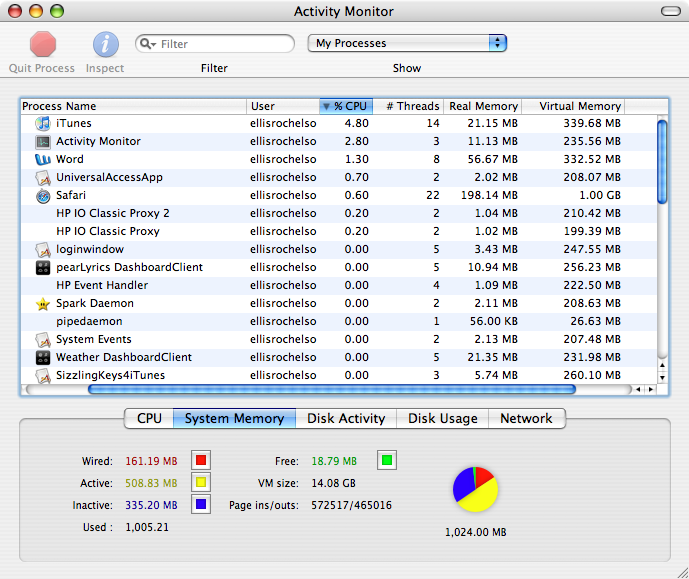Select the System Events process icon

coord(43,340)
